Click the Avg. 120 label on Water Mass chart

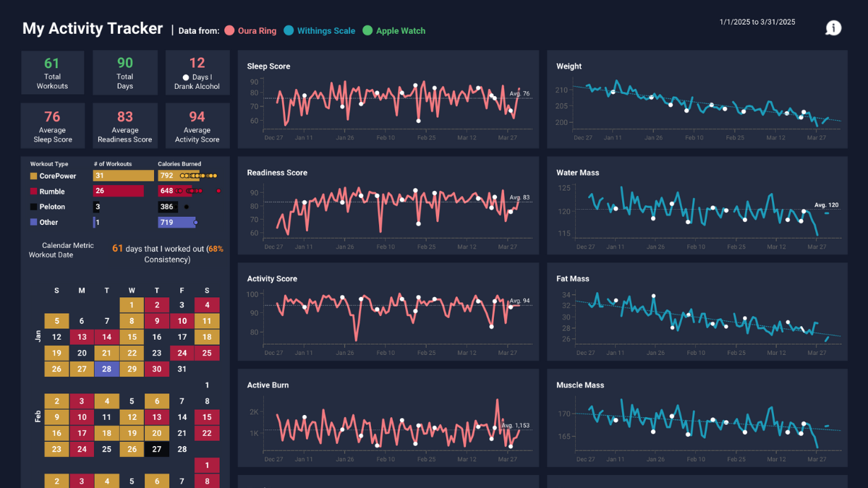pyautogui.click(x=826, y=205)
